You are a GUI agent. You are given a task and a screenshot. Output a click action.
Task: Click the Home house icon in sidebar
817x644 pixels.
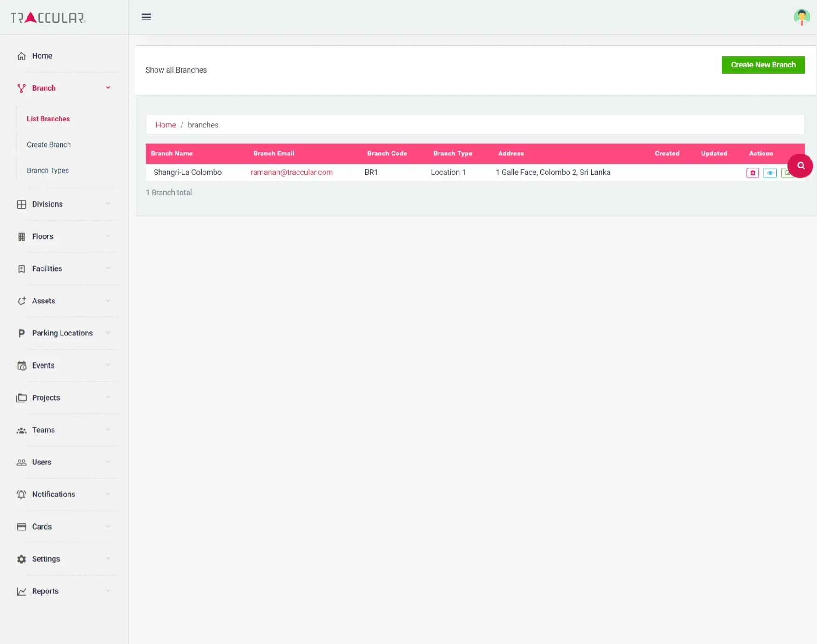click(21, 56)
